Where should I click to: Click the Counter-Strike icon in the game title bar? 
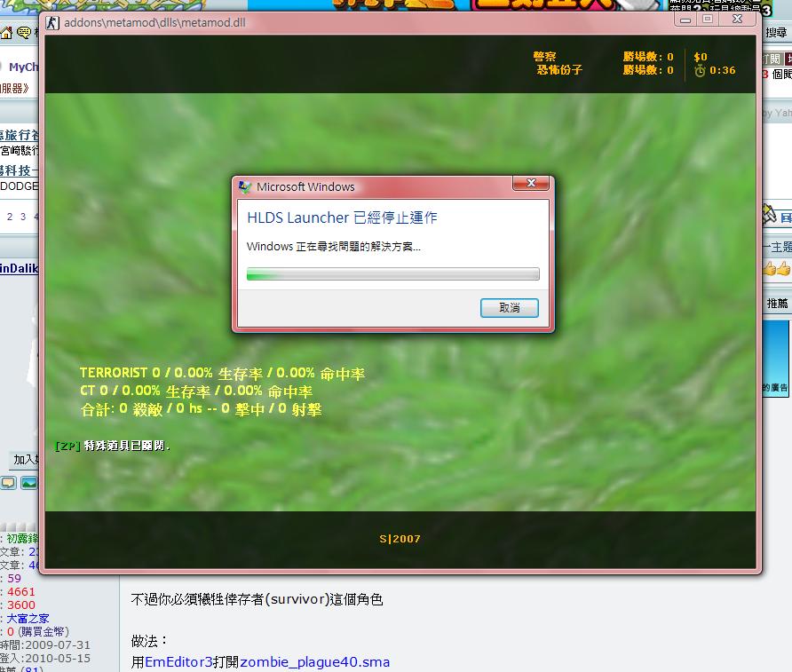point(52,23)
